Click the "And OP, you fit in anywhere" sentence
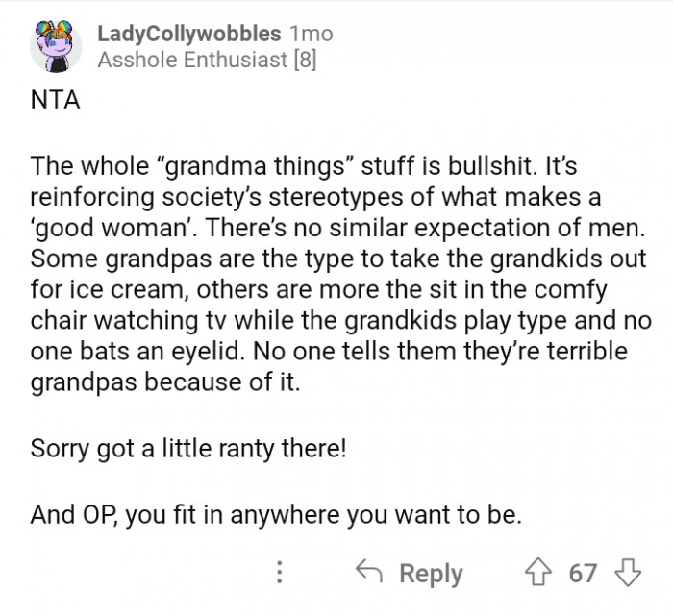 click(x=276, y=515)
